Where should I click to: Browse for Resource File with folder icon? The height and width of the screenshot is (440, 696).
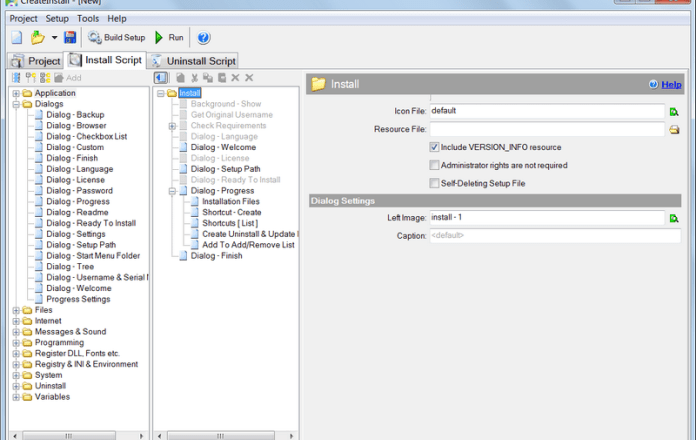click(674, 130)
